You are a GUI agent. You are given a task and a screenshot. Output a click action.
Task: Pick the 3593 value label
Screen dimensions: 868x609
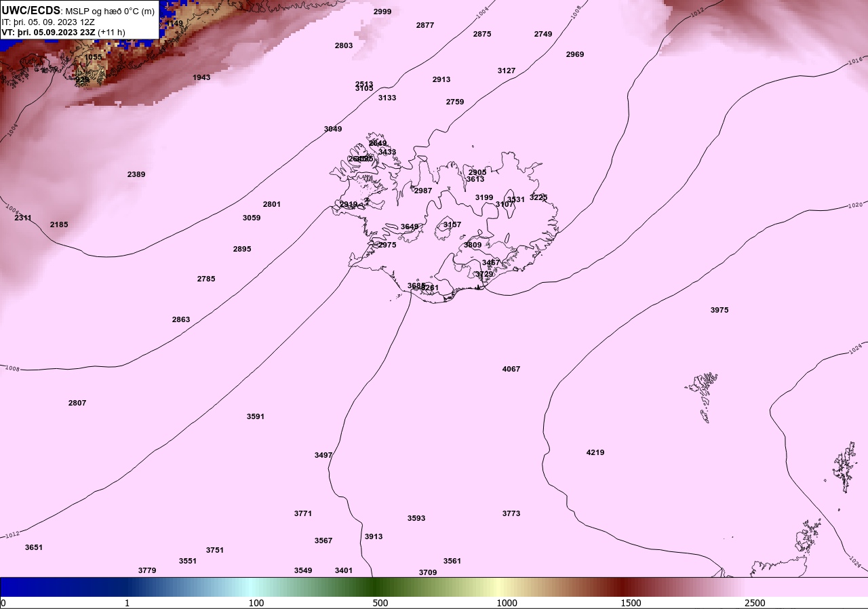point(416,518)
